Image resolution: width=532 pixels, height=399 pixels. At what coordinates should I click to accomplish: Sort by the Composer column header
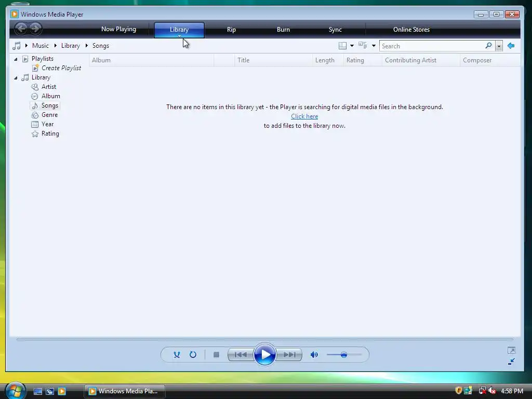[x=490, y=60]
